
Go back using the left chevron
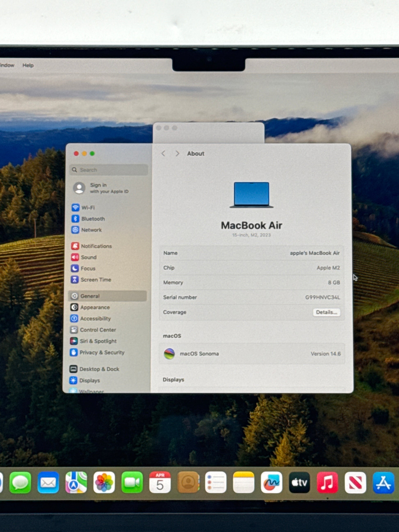163,153
